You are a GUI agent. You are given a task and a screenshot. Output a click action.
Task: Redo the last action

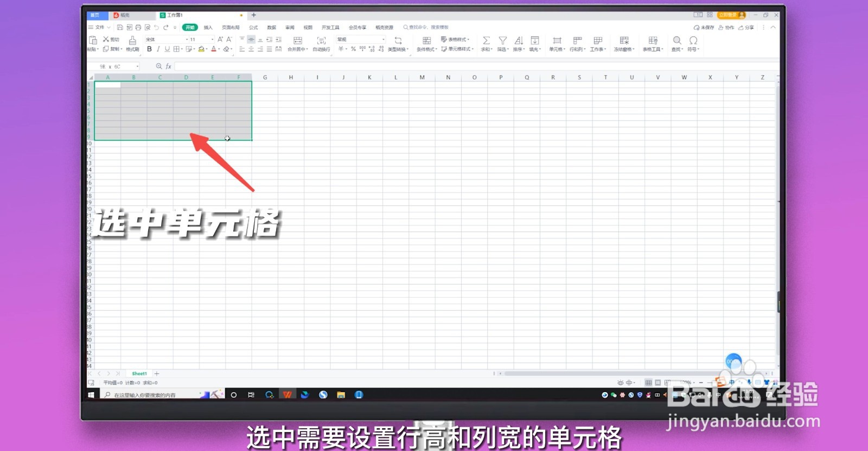165,27
